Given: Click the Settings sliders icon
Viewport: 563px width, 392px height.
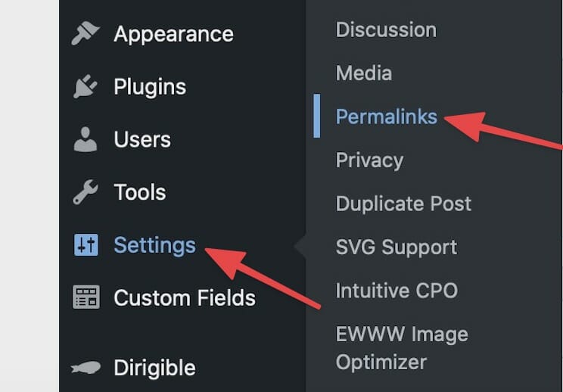Looking at the screenshot, I should 86,245.
